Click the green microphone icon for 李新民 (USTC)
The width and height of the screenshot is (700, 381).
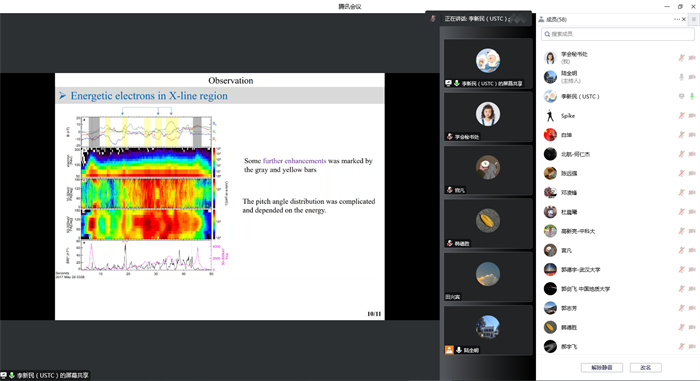692,96
